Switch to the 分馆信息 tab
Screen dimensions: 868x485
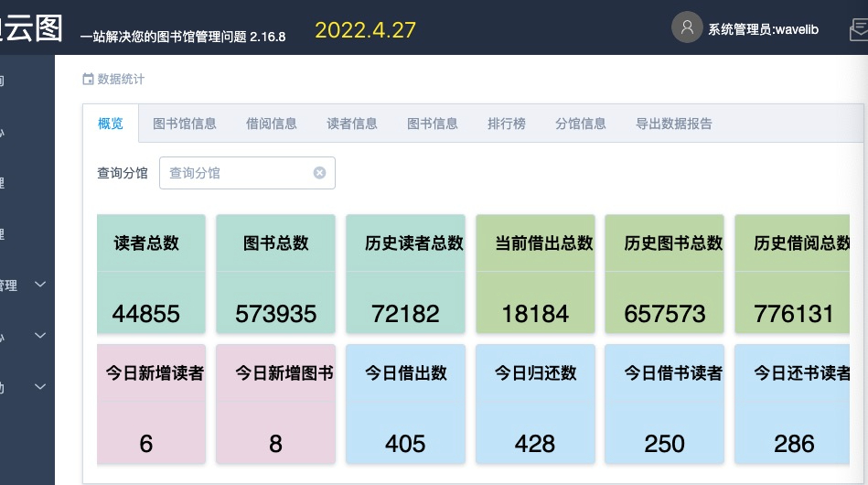[x=581, y=124]
